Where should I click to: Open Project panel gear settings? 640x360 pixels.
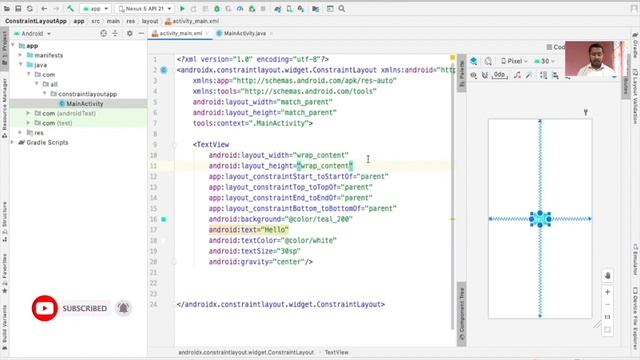tap(129, 33)
